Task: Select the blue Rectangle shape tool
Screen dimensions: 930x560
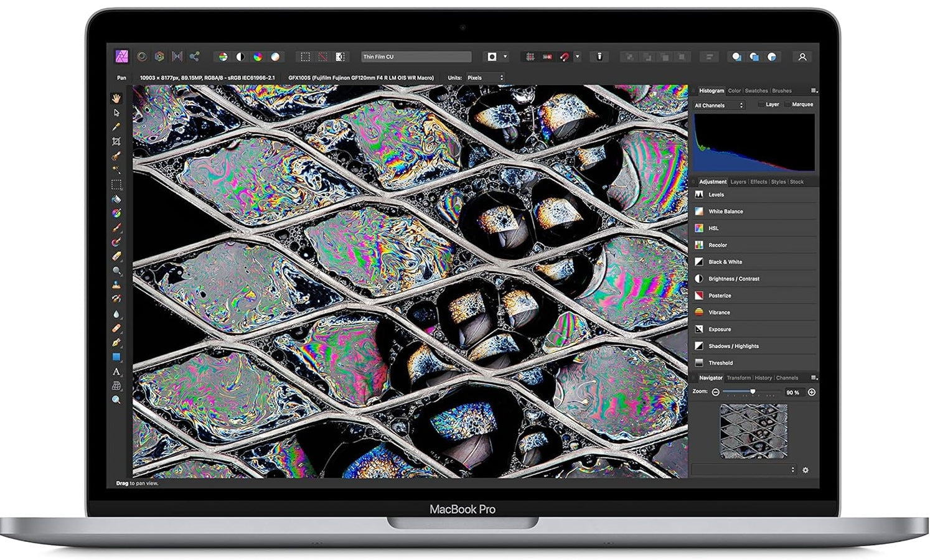Action: point(116,357)
